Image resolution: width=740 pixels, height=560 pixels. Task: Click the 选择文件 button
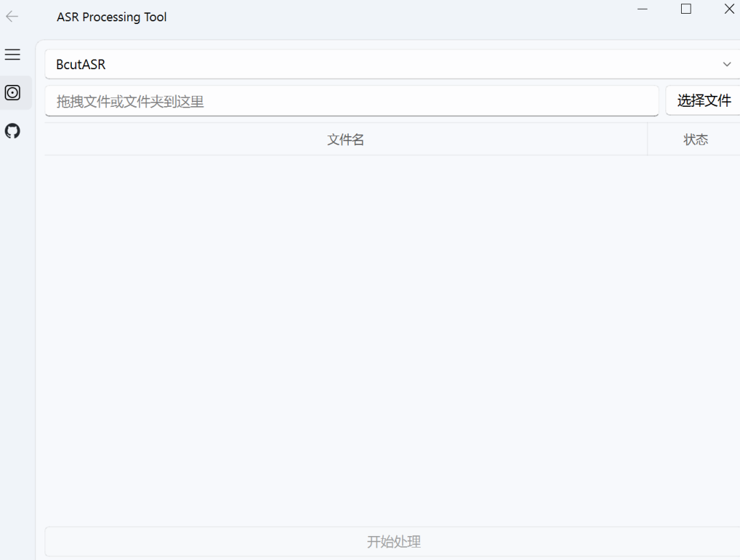tap(704, 100)
